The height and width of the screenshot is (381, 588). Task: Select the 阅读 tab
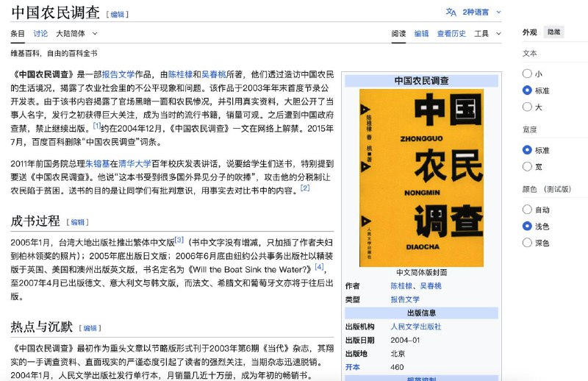(x=398, y=34)
